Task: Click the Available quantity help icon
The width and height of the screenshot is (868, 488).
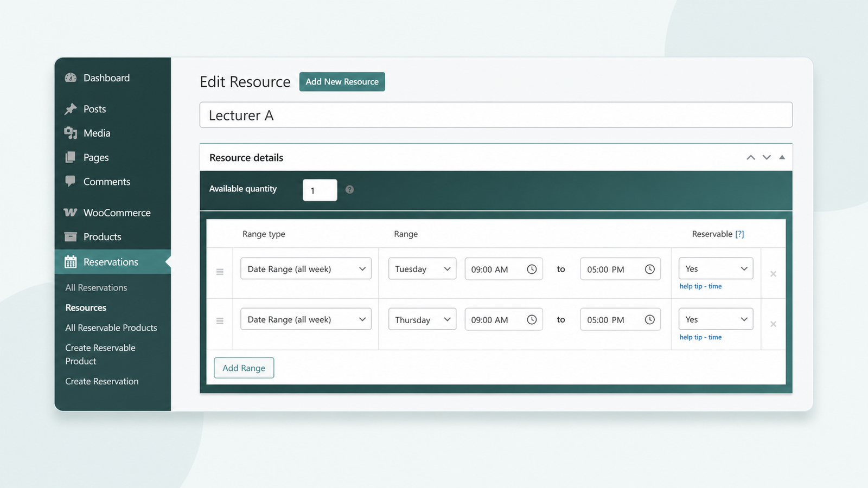Action: click(x=350, y=189)
